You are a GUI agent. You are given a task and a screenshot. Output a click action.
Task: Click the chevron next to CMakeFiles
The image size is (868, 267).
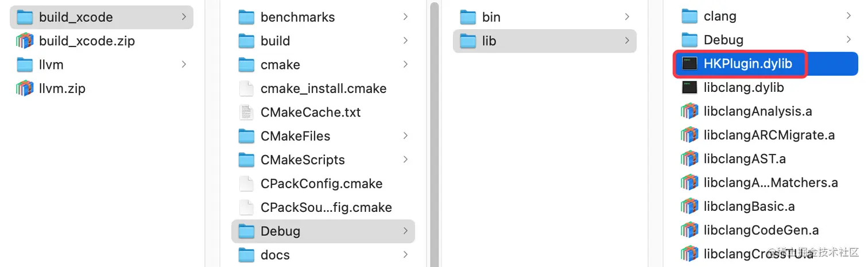(405, 136)
